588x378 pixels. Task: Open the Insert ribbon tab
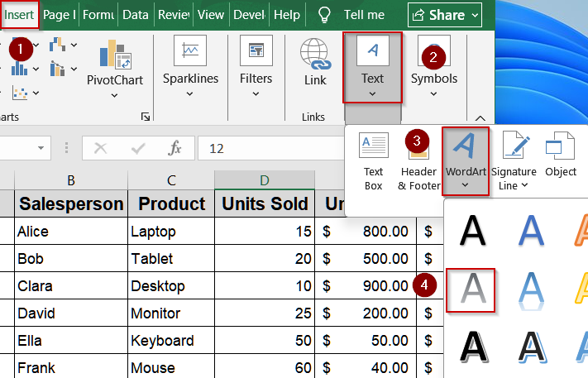(19, 15)
